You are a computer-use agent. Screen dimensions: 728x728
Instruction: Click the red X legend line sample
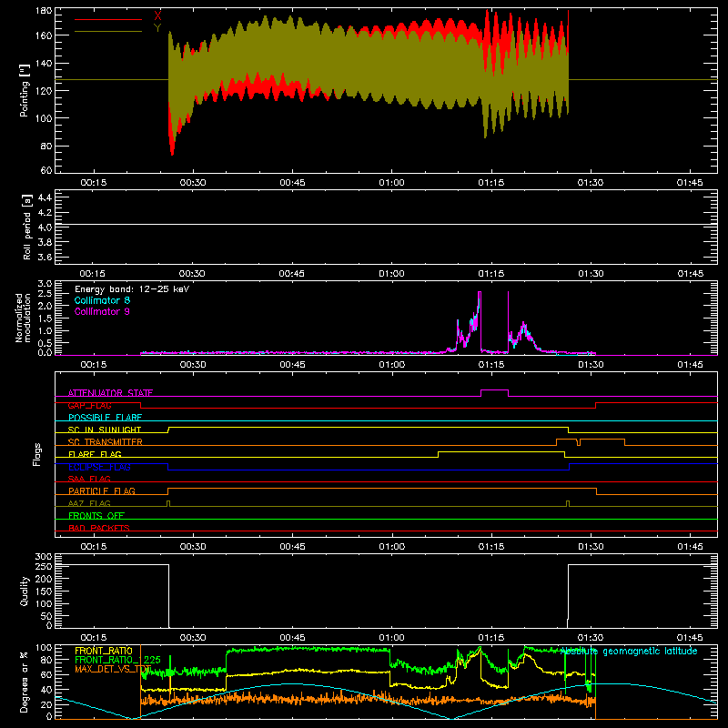(x=108, y=19)
